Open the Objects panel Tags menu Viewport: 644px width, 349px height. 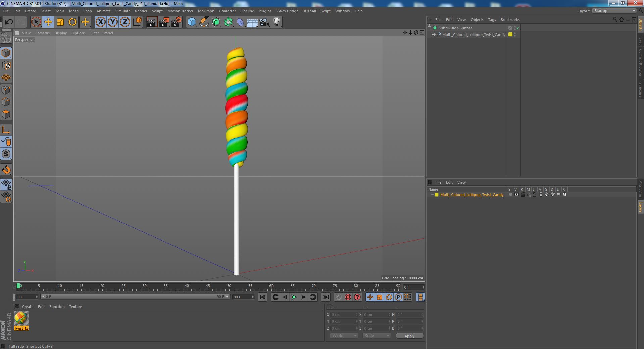492,20
